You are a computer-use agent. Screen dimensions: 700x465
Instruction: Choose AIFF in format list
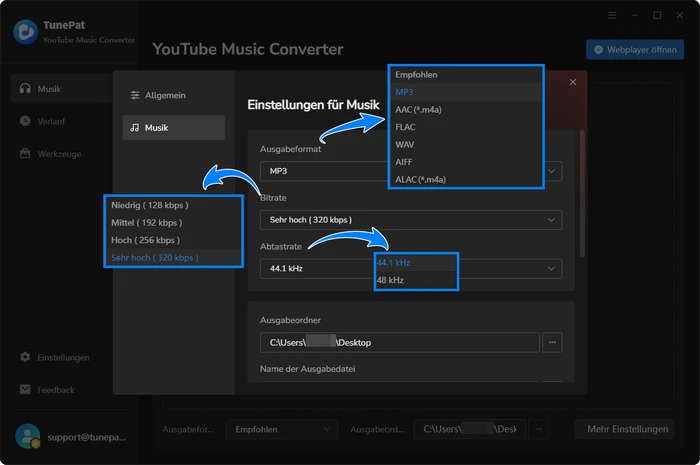466,162
